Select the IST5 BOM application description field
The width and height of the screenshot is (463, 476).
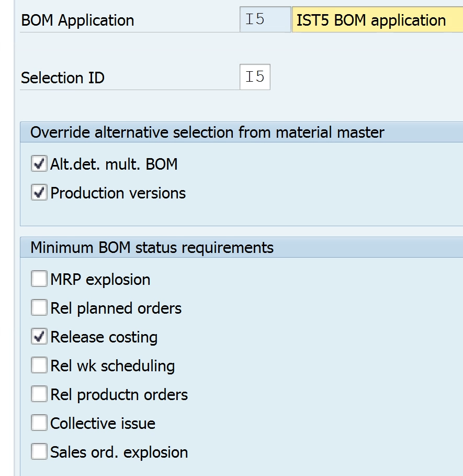pos(377,19)
